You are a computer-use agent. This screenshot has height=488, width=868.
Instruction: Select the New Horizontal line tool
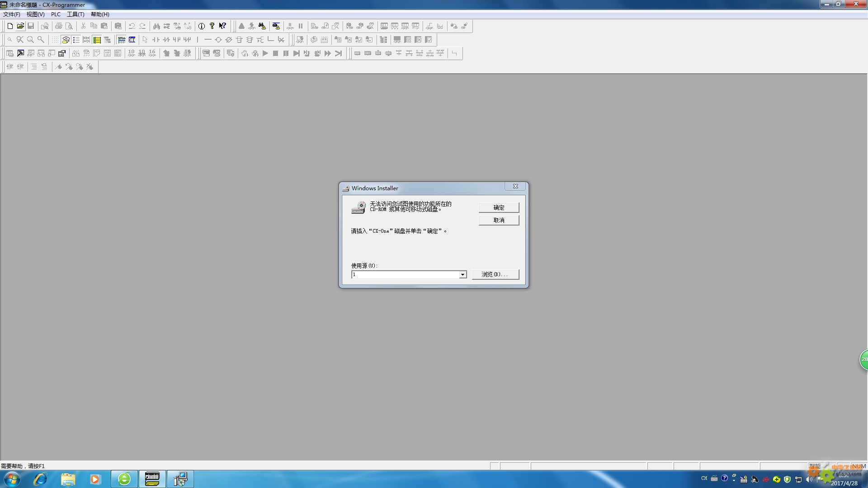[x=208, y=40]
